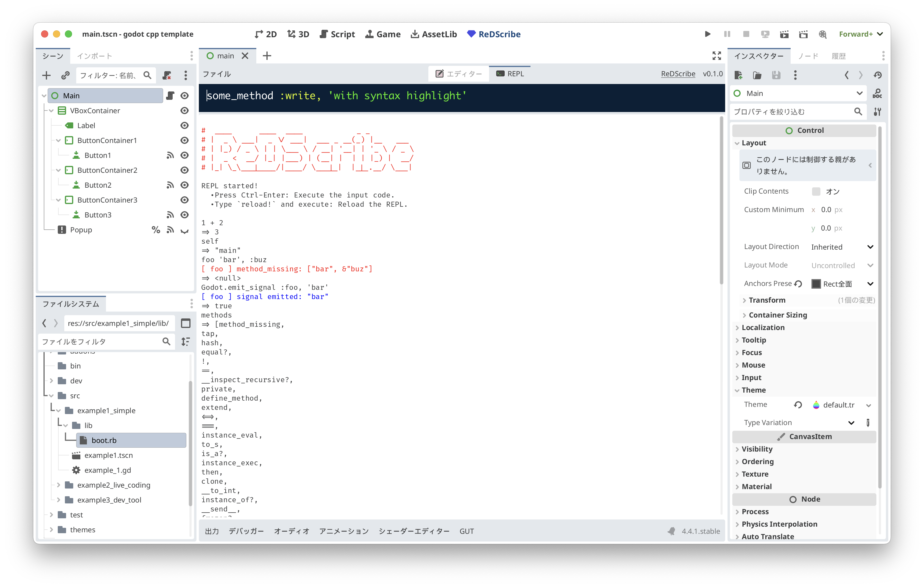
Task: Collapse ButtonContainer1 in scene tree
Action: click(58, 141)
